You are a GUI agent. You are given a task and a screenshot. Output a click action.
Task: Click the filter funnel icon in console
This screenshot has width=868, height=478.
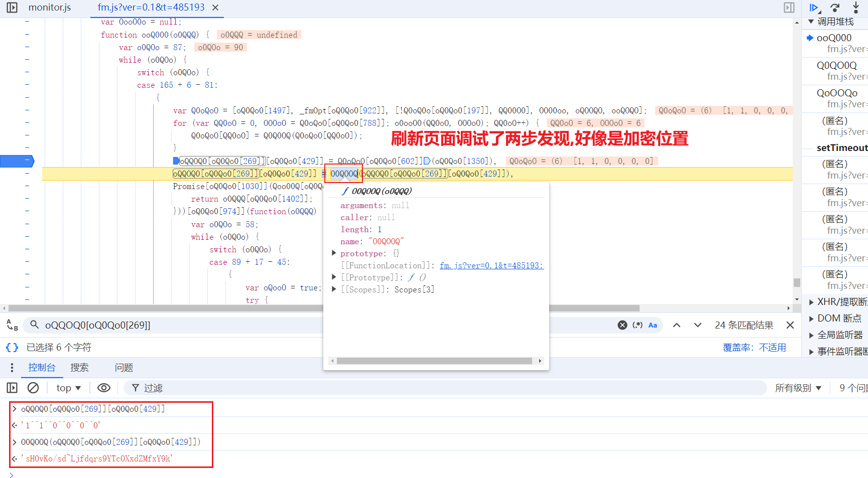[x=136, y=388]
